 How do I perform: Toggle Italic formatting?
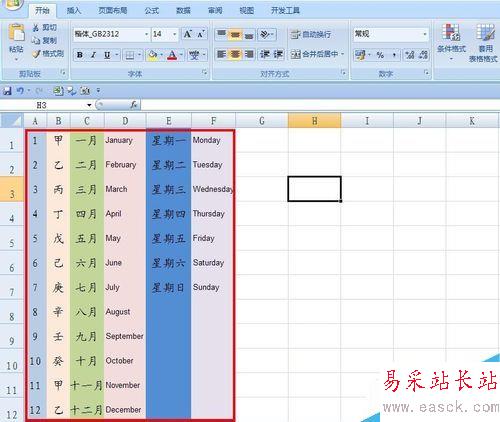93,55
